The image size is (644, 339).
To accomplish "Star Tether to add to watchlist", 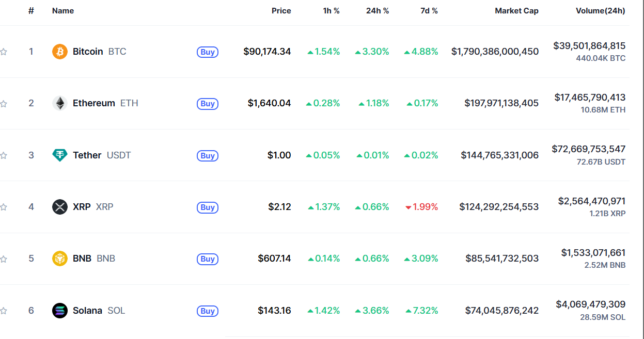I will click(x=4, y=155).
